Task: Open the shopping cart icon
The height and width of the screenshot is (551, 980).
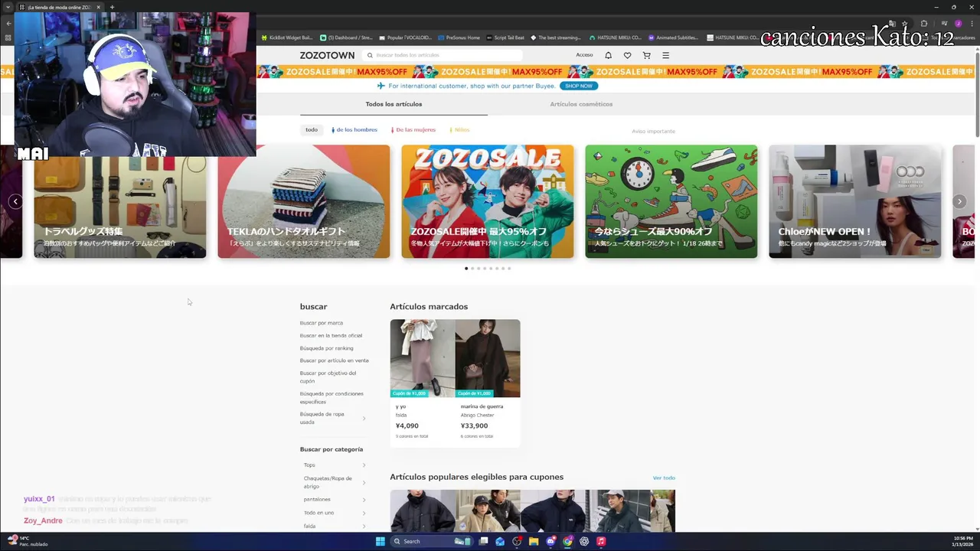Action: point(646,55)
